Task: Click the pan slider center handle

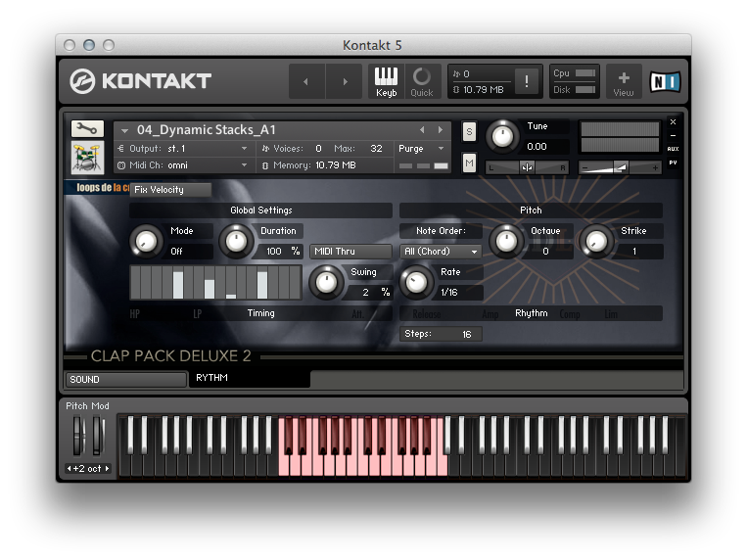Action: click(527, 167)
